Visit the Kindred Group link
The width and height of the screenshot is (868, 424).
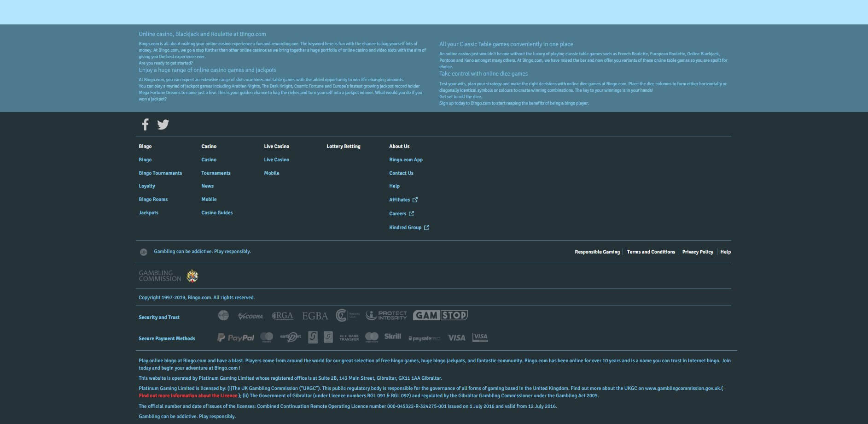[x=405, y=227]
